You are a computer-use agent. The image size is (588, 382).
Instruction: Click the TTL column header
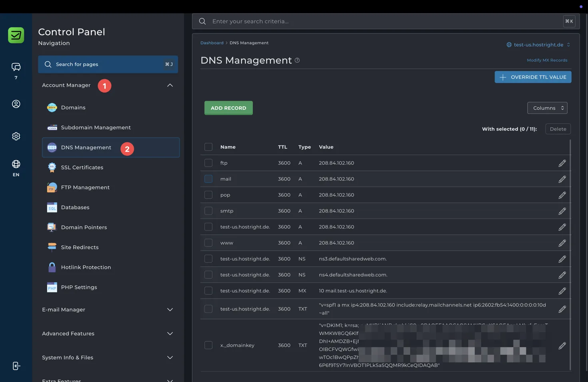coord(283,147)
